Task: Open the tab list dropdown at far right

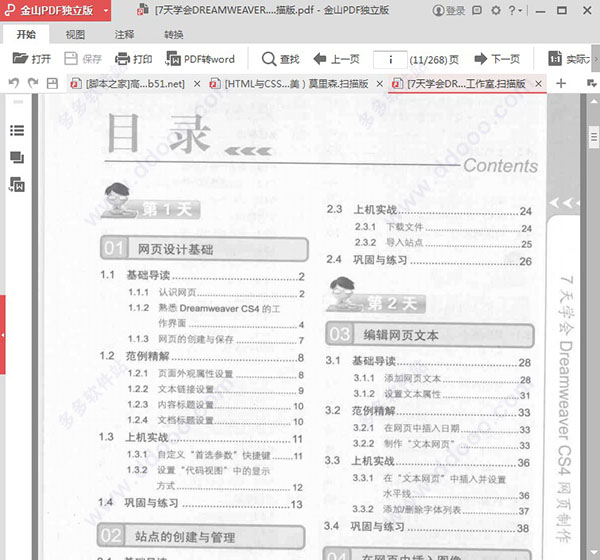Action: pyautogui.click(x=591, y=83)
